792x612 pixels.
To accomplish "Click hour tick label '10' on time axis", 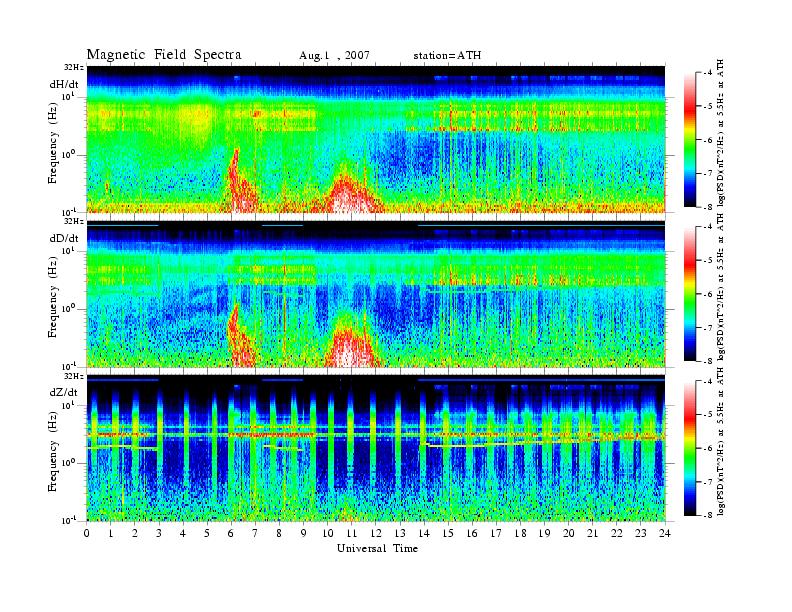I will [x=328, y=533].
